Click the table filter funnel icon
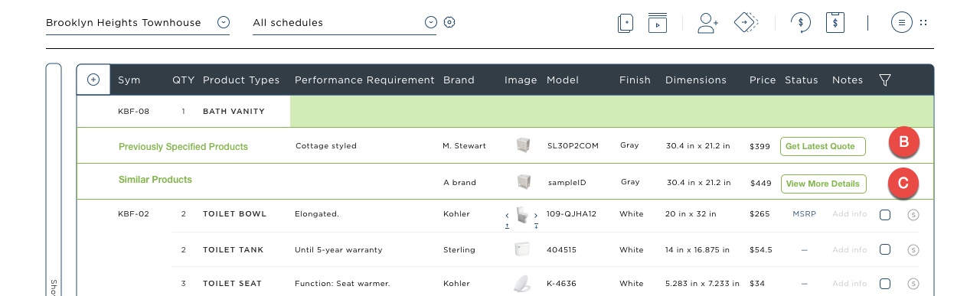The image size is (980, 296). (885, 80)
